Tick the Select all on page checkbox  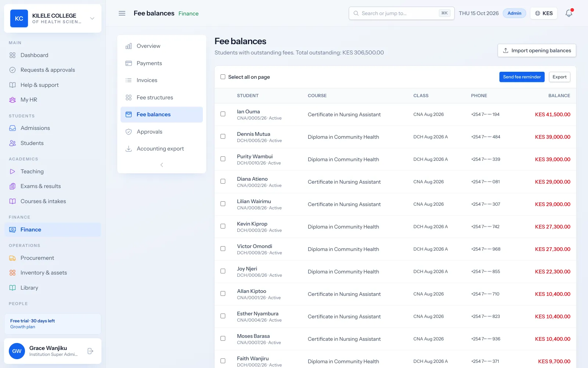tap(223, 77)
